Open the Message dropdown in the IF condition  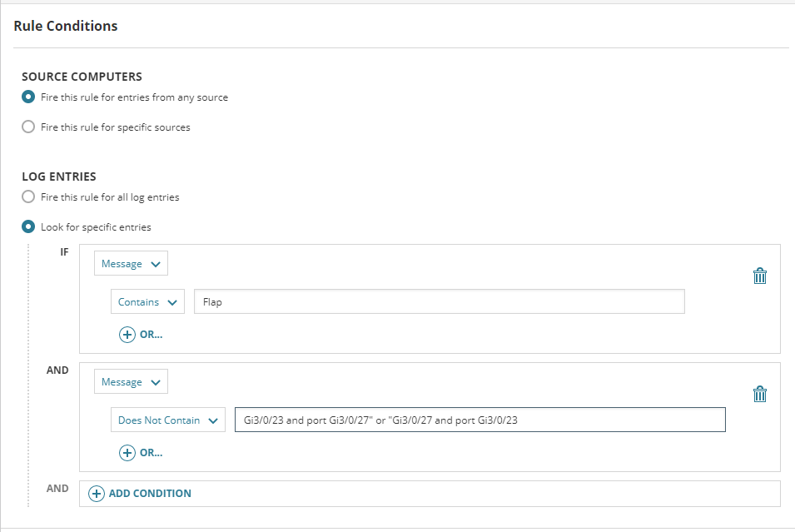131,264
